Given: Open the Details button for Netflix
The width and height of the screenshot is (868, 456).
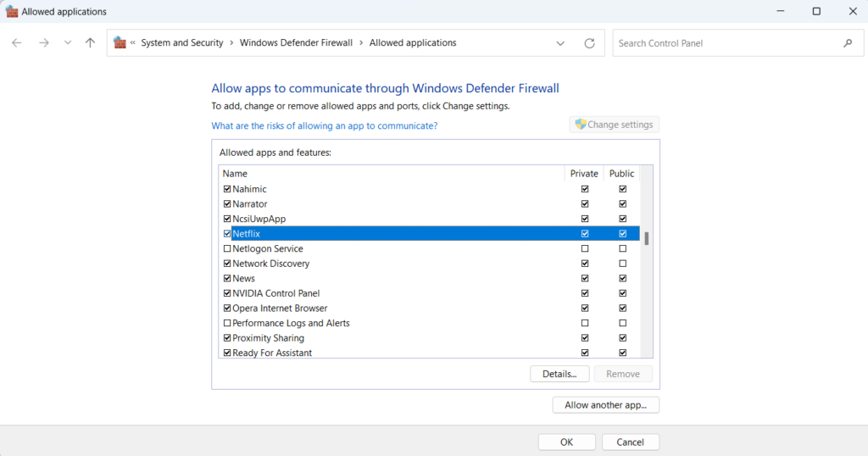Looking at the screenshot, I should (559, 374).
